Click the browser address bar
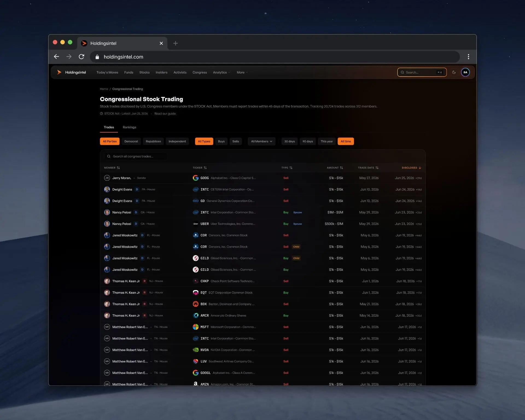 pyautogui.click(x=275, y=57)
